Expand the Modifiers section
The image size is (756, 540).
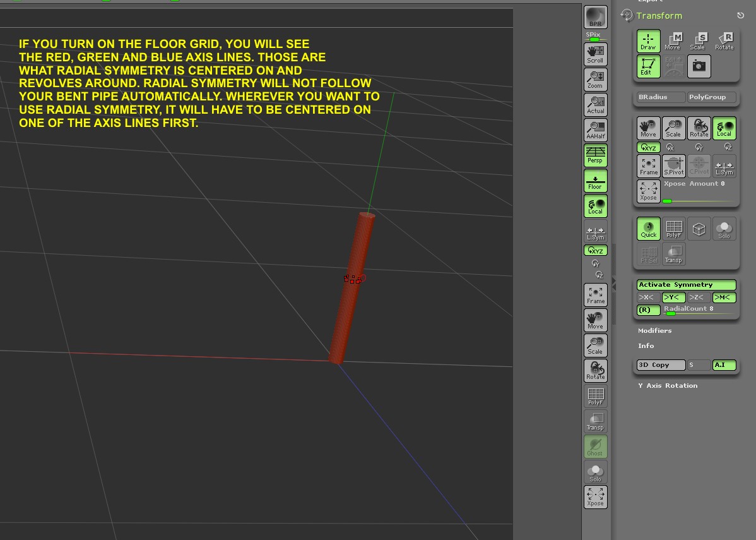pos(655,331)
